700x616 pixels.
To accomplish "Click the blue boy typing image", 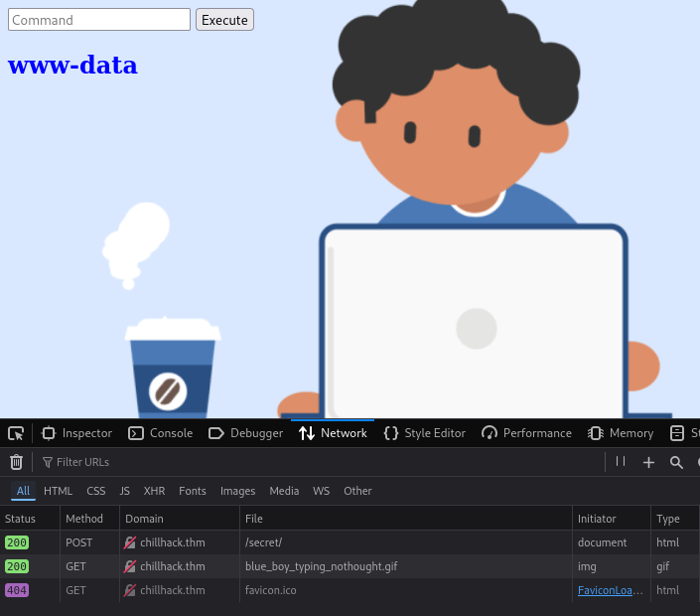I will [350, 209].
